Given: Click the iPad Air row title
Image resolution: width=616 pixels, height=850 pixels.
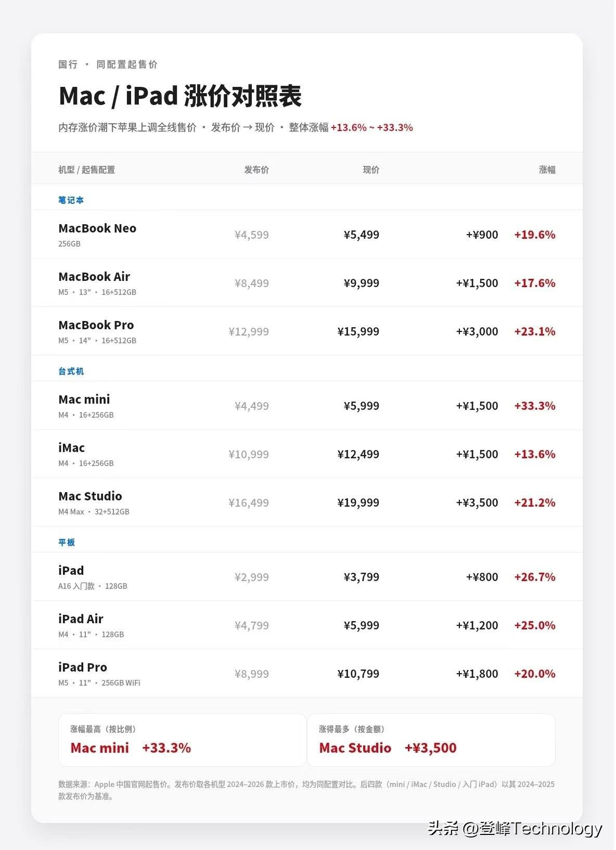Looking at the screenshot, I should [x=81, y=619].
